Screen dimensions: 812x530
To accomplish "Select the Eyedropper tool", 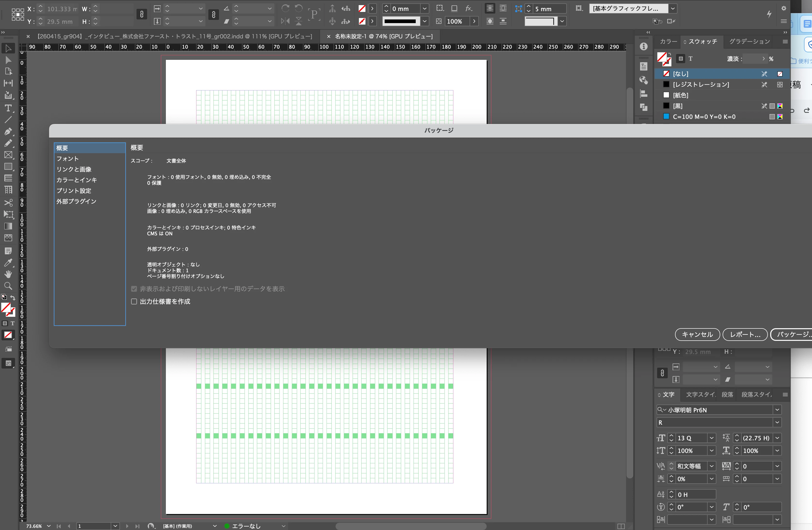I will click(8, 263).
